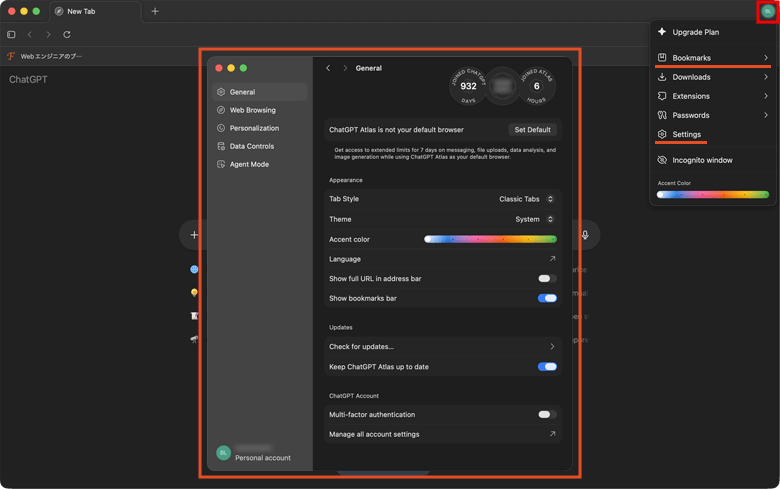Open Incognito window from the menu
This screenshot has height=489, width=780.
tap(702, 160)
